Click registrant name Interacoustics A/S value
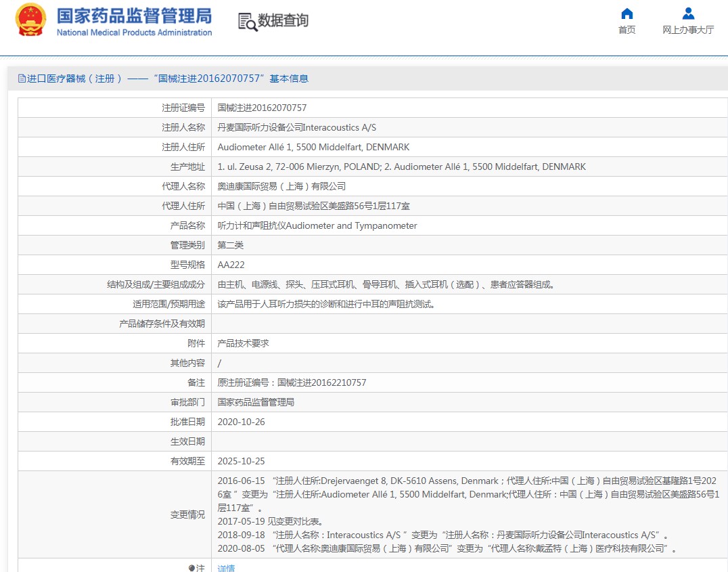 tap(296, 127)
